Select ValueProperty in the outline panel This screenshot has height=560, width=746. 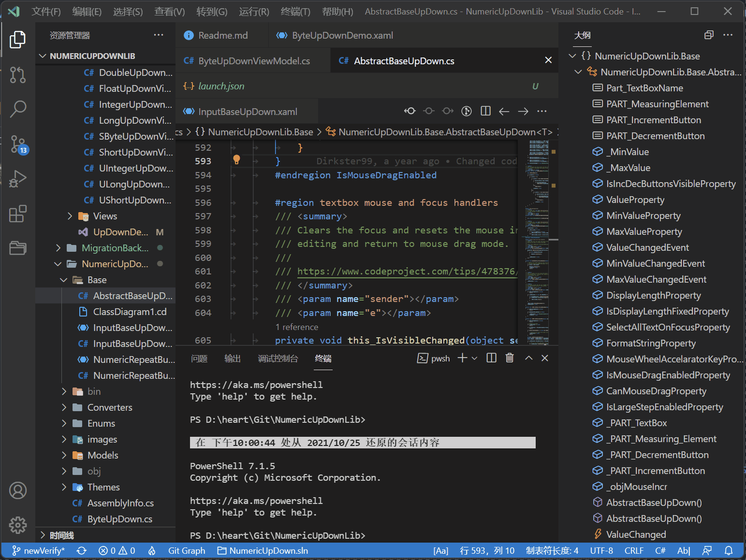(635, 200)
